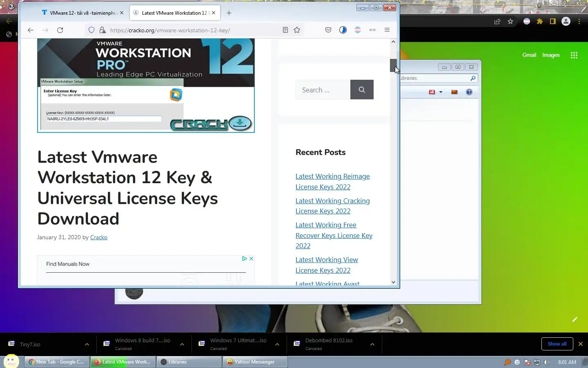Click the volume speaker tray icon
Viewport: 588px width, 368px height.
click(547, 362)
